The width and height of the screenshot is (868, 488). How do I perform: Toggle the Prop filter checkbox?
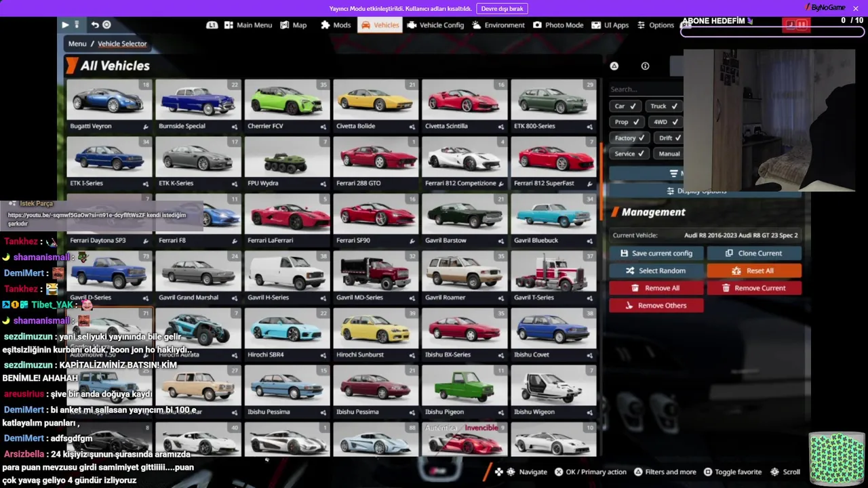(x=627, y=122)
